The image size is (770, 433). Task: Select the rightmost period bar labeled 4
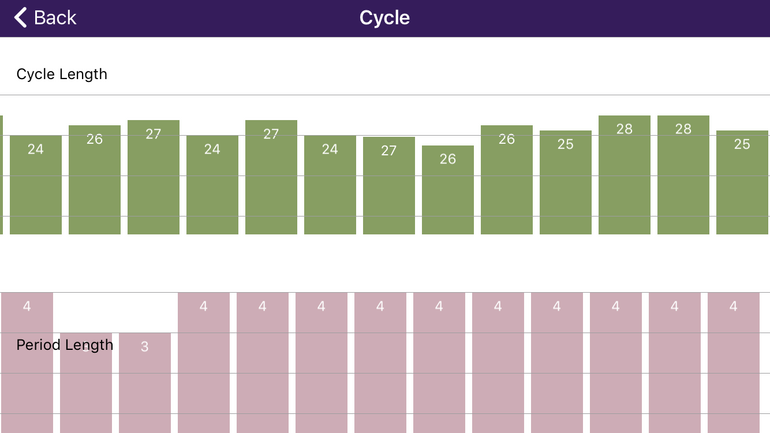point(733,362)
